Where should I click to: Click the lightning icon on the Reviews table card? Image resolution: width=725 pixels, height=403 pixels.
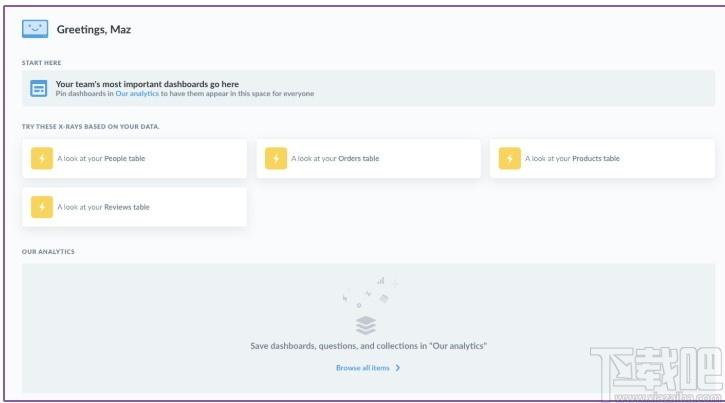click(x=42, y=207)
